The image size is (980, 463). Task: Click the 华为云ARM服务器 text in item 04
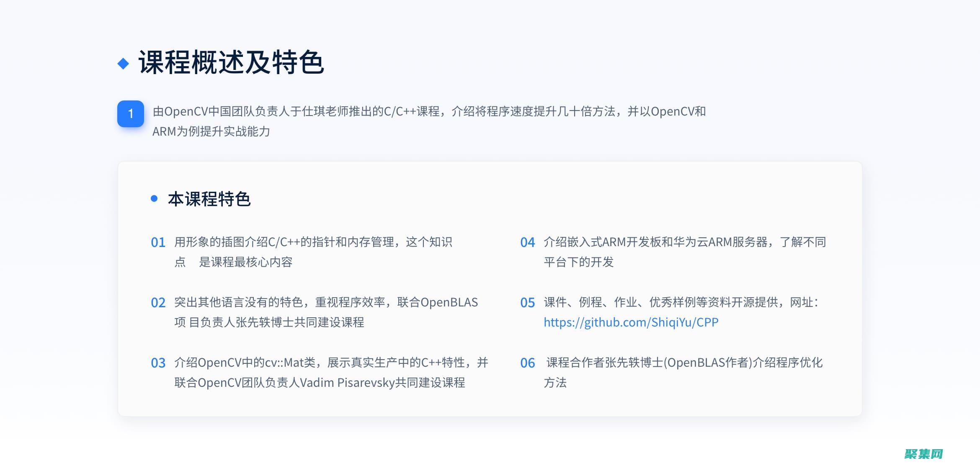point(720,242)
